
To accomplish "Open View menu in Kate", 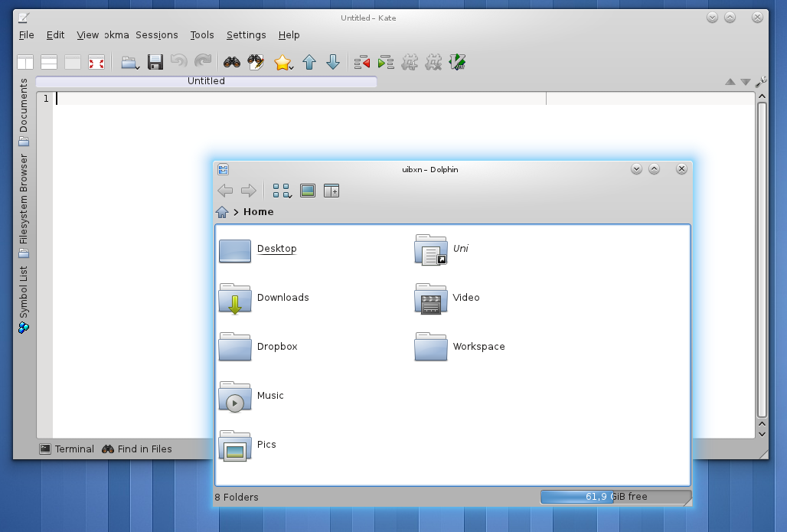I will pos(88,35).
